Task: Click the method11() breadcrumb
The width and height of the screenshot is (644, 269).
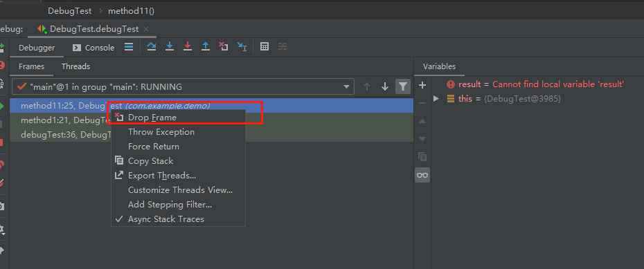Action: [131, 10]
